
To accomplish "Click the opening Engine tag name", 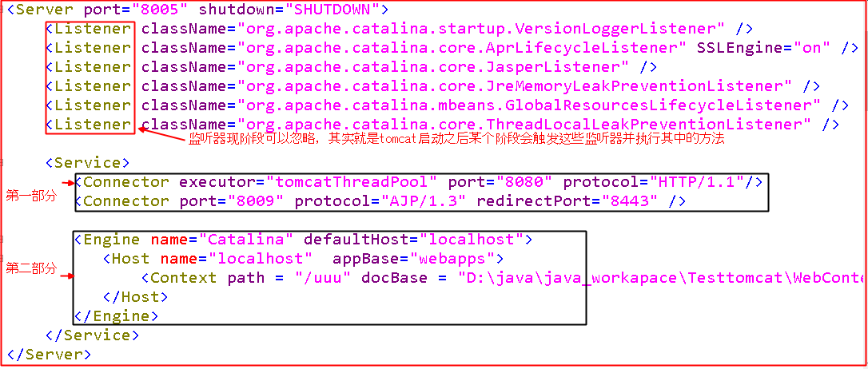I will (x=111, y=240).
